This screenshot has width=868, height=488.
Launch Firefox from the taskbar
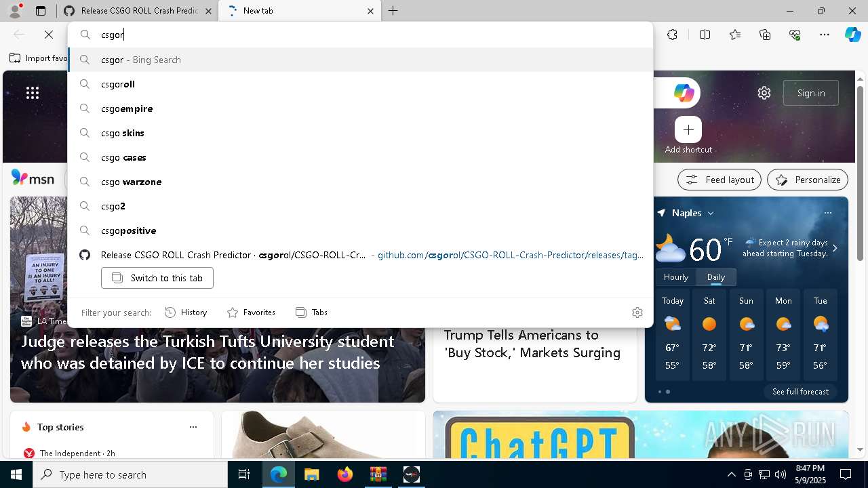pos(344,474)
